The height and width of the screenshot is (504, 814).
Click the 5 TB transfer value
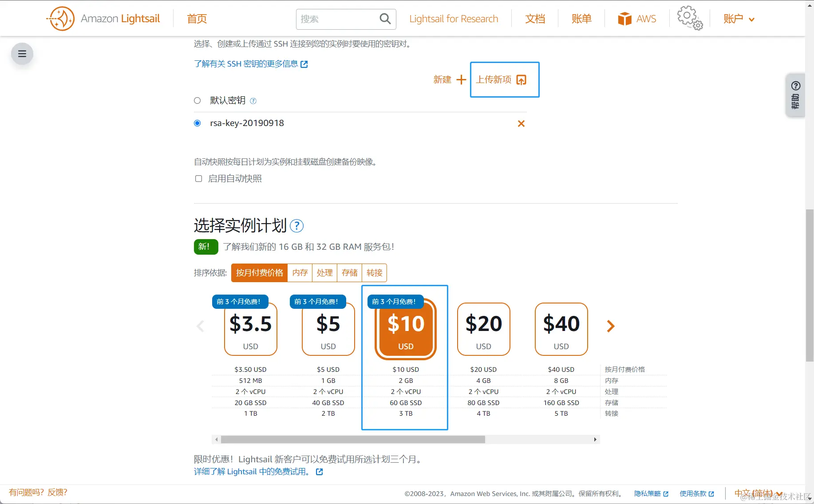(x=561, y=413)
